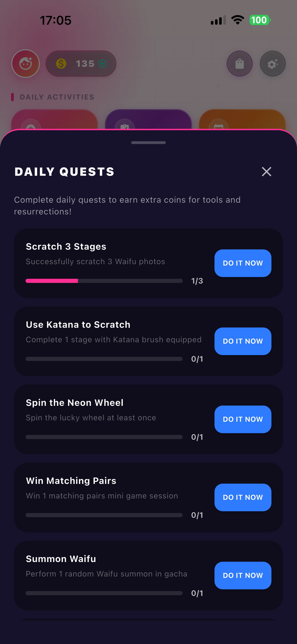The height and width of the screenshot is (644, 297).
Task: Do the Win Matching Pairs quest now
Action: 243,497
